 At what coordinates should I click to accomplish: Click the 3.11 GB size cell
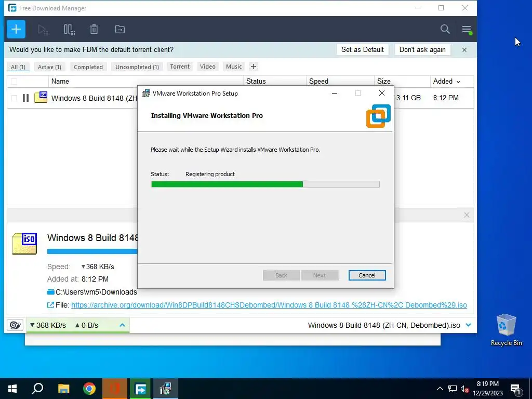(x=408, y=98)
